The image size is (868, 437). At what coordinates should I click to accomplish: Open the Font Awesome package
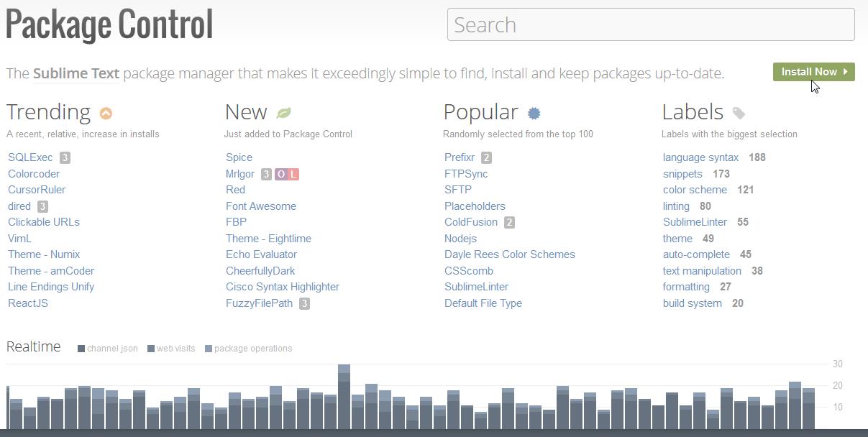261,206
